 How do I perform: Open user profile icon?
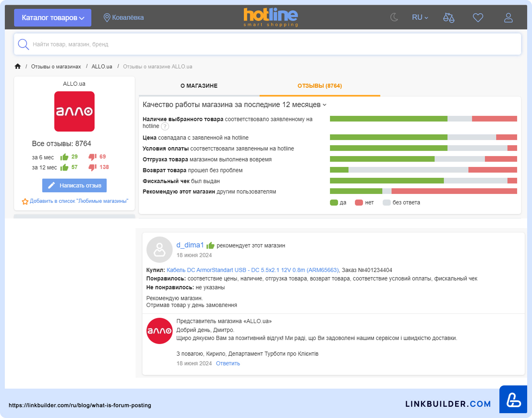(509, 18)
